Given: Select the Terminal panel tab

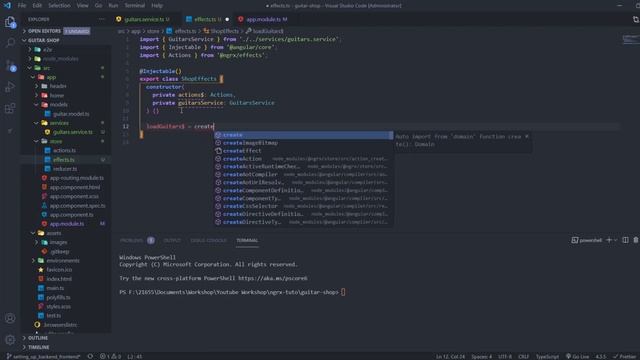Looking at the screenshot, I should [x=247, y=240].
